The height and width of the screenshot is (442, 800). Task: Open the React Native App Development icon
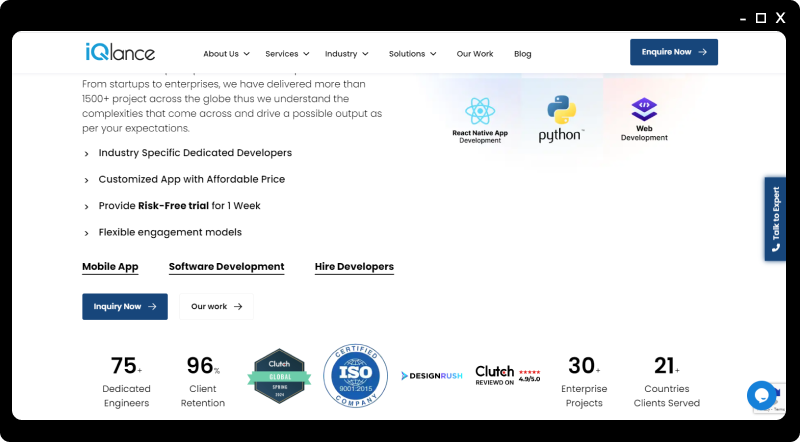pyautogui.click(x=480, y=120)
